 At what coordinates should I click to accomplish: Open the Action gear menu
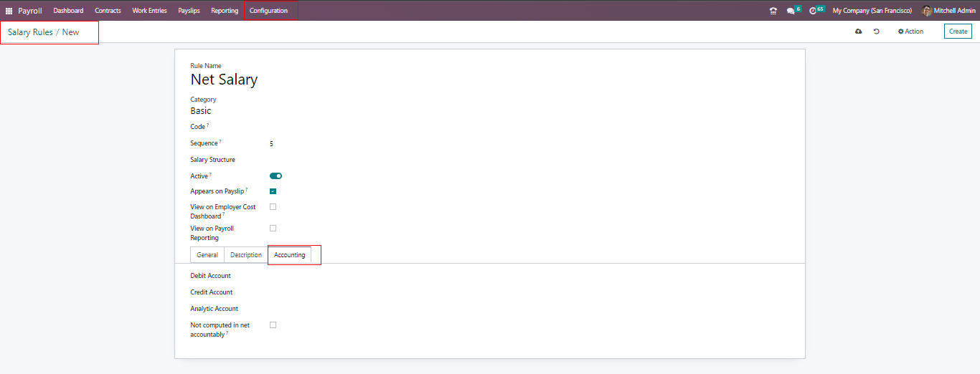point(910,32)
